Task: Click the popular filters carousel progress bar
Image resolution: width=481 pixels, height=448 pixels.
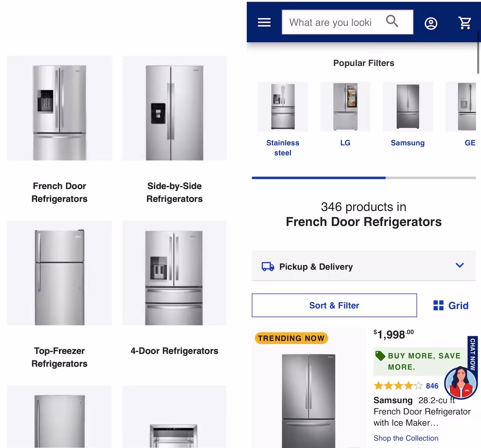Action: [x=364, y=178]
